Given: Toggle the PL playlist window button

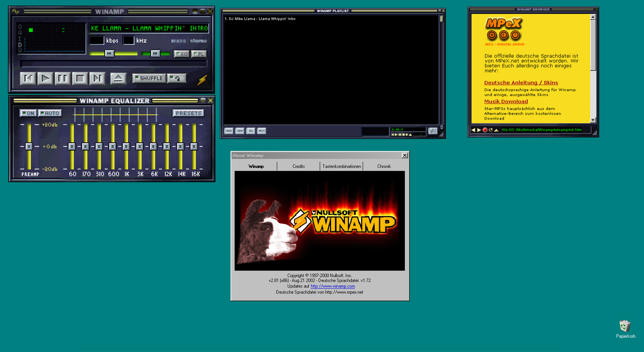Looking at the screenshot, I should (199, 54).
